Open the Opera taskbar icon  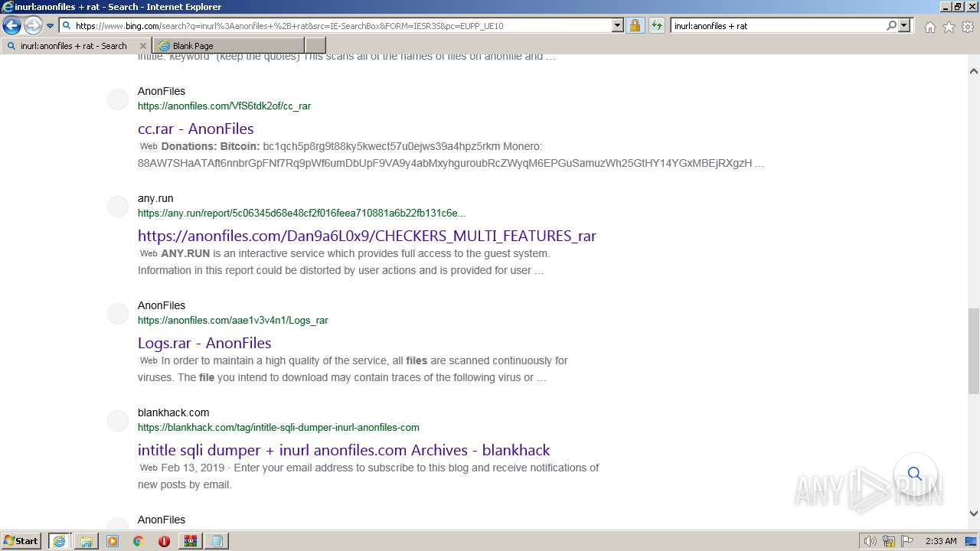point(164,541)
